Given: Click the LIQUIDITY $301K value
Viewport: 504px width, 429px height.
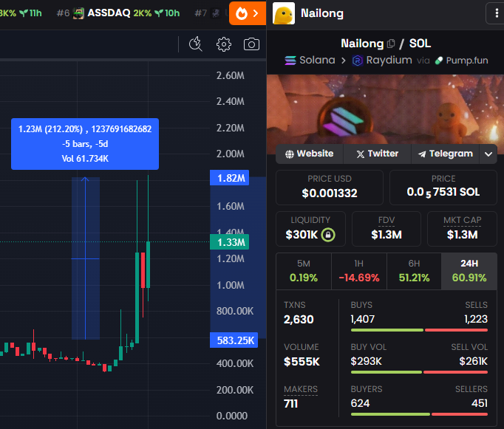Looking at the screenshot, I should (x=302, y=235).
